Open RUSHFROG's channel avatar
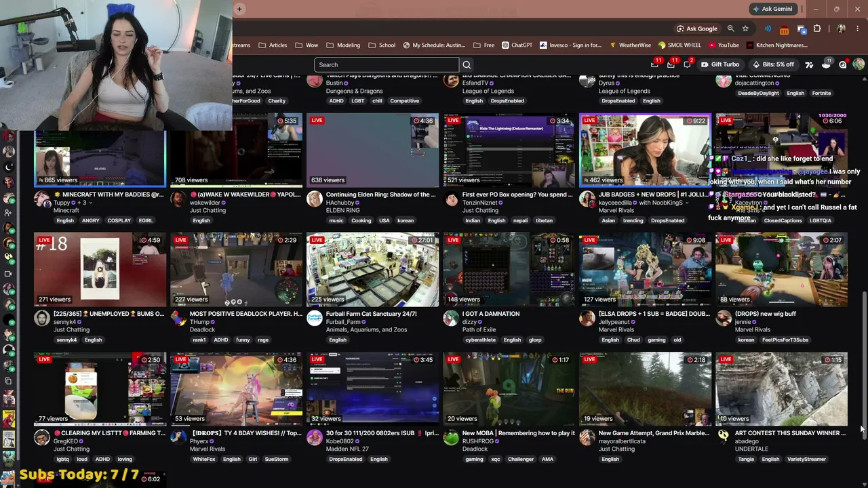 [x=451, y=437]
